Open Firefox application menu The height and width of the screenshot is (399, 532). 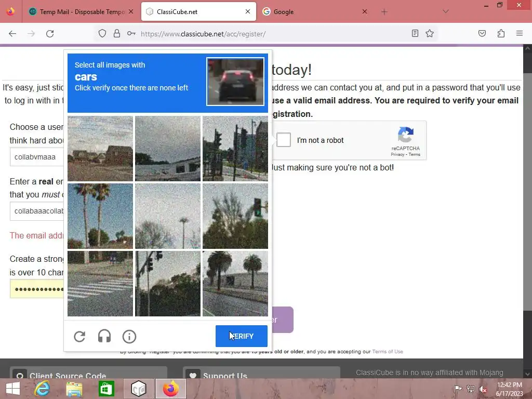coord(520,33)
